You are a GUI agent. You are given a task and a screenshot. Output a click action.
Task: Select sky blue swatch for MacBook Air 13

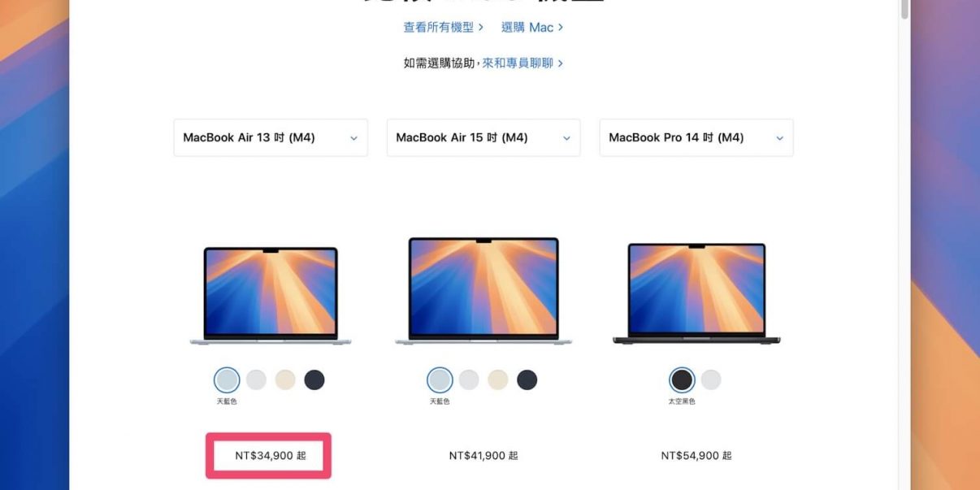click(227, 379)
